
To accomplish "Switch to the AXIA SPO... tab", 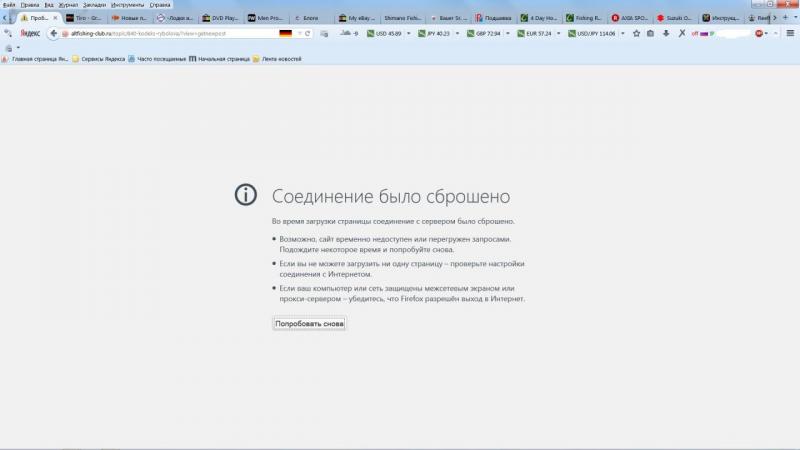I will (630, 18).
